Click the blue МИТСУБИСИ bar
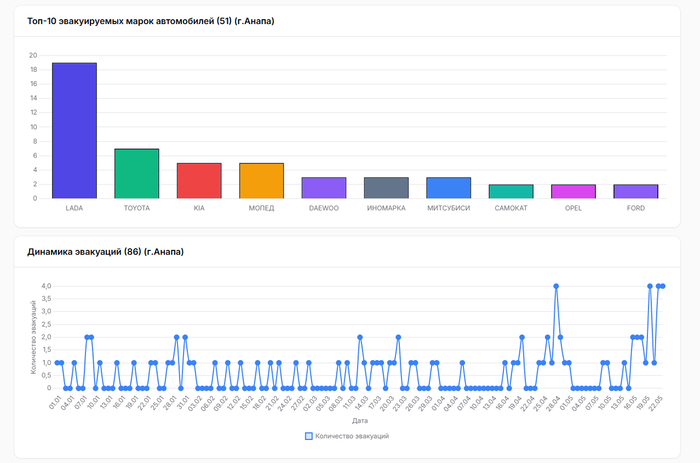The image size is (700, 463). 448,187
